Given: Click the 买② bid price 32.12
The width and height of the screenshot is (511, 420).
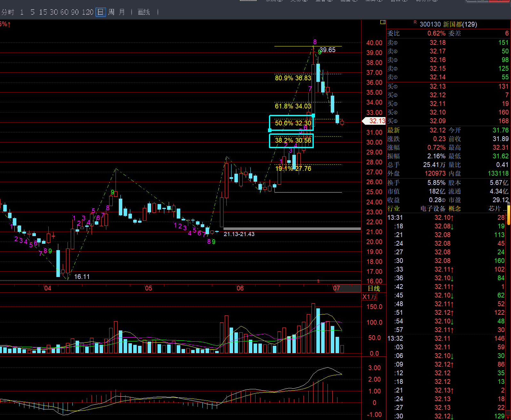Looking at the screenshot, I should tap(438, 95).
